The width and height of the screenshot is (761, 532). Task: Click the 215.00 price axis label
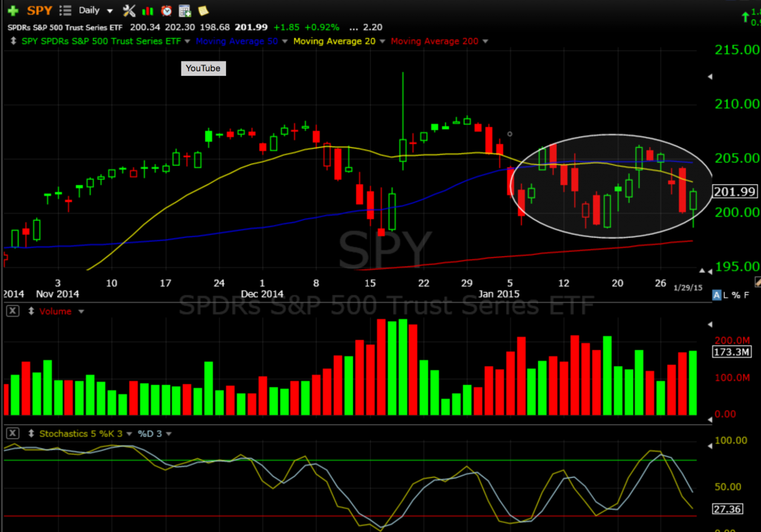pos(736,50)
